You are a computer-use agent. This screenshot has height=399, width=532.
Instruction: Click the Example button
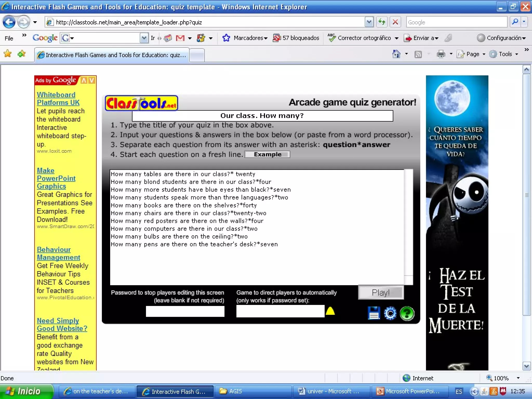268,154
